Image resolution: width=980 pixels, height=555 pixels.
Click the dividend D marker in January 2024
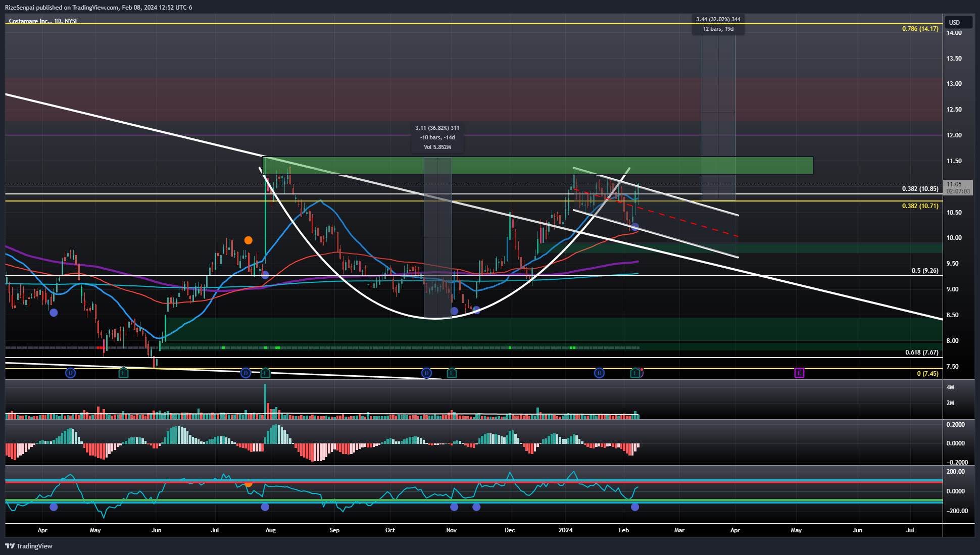pos(599,373)
